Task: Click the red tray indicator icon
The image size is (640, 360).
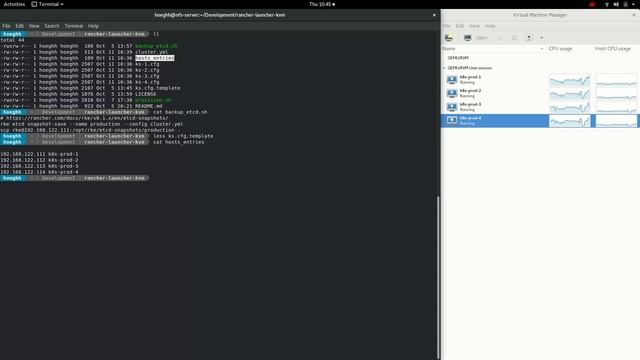Action: tap(592, 4)
